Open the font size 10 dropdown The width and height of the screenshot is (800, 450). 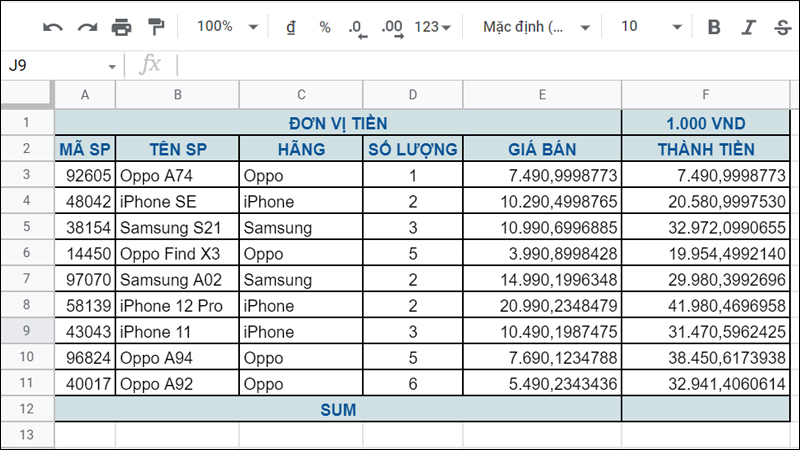(650, 27)
